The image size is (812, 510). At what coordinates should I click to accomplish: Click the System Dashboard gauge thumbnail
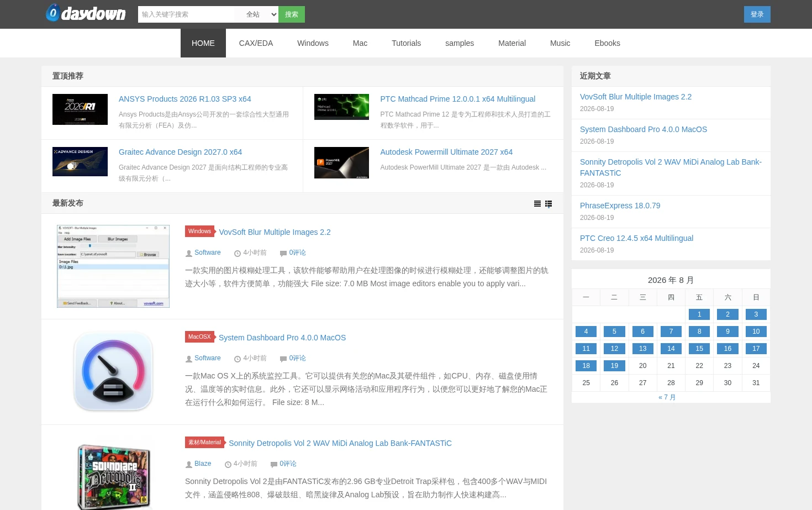pos(113,371)
